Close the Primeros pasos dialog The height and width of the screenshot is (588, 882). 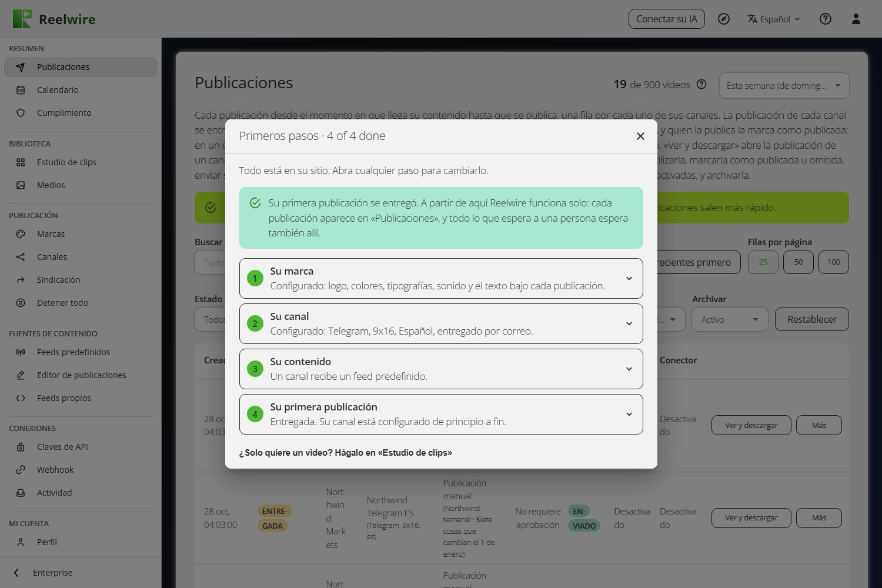pyautogui.click(x=640, y=136)
